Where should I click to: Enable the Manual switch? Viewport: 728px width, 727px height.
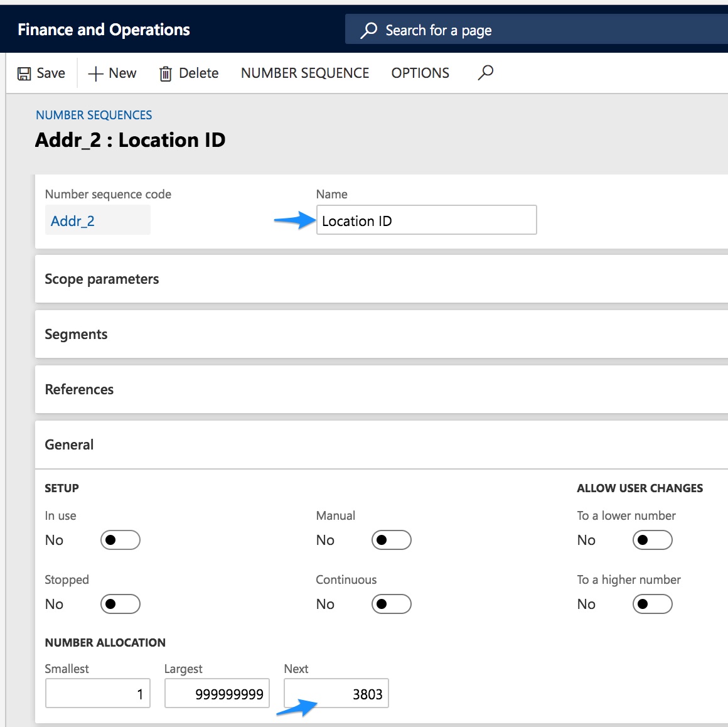click(392, 540)
